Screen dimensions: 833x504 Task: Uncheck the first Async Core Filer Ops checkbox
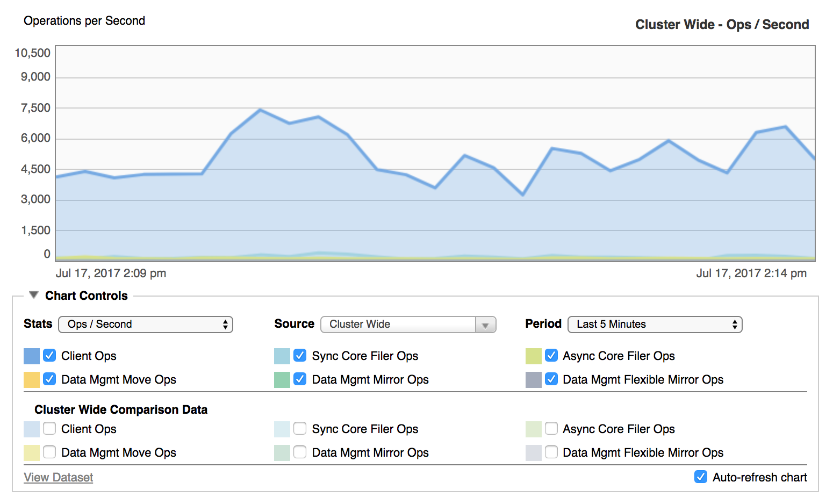pos(551,356)
